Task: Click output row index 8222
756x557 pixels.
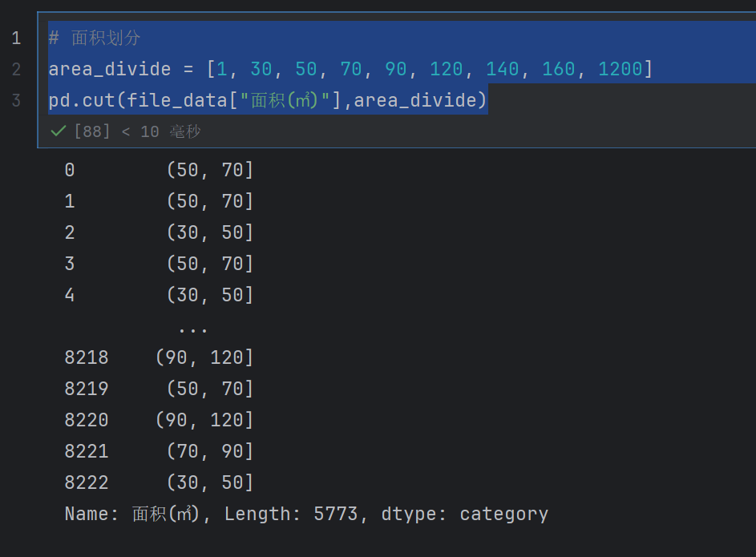Action: click(87, 482)
